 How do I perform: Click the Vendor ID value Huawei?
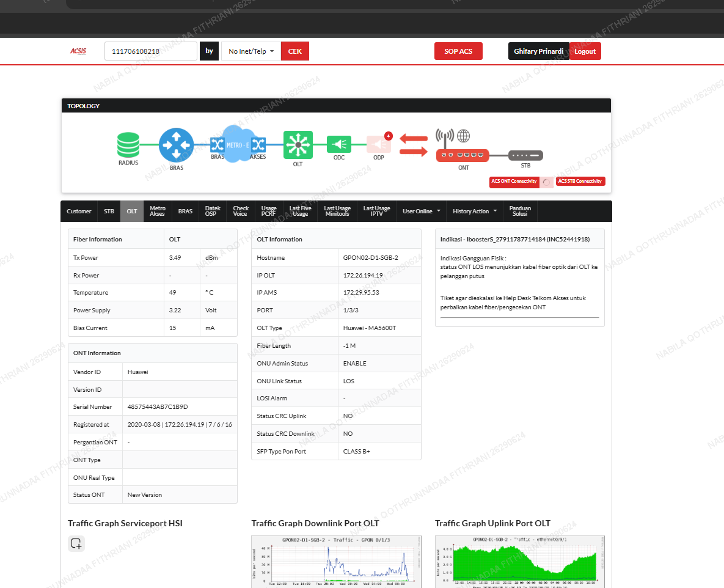pyautogui.click(x=137, y=372)
